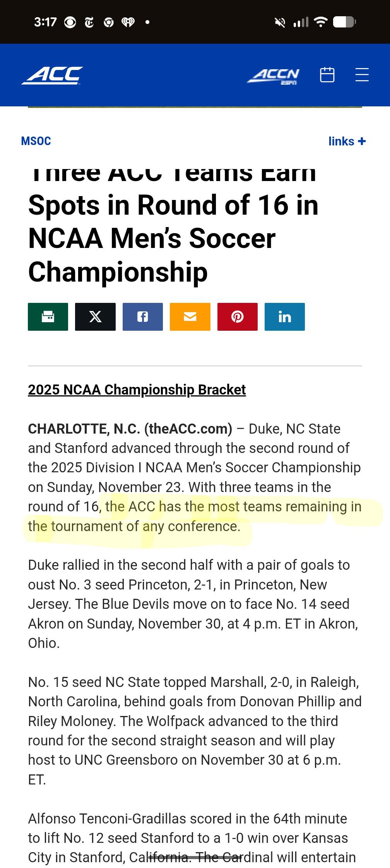The image size is (390, 868).
Task: Open the calendar schedule icon
Action: point(327,75)
